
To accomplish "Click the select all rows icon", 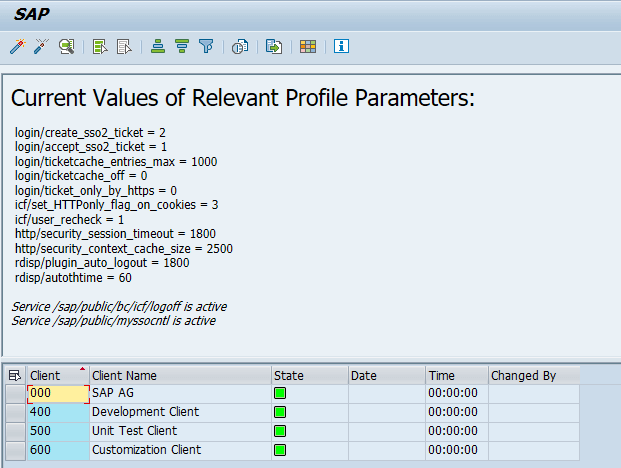I will 100,47.
